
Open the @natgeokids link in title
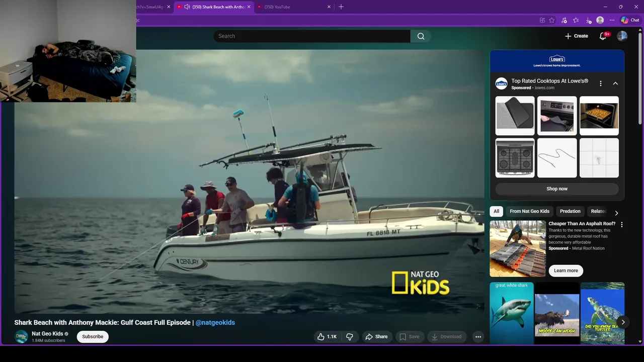[215, 323]
